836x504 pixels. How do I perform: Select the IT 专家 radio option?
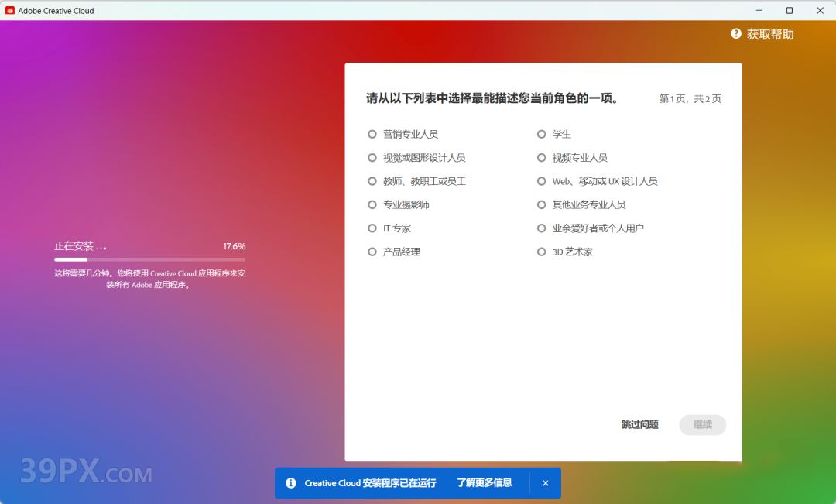point(372,228)
